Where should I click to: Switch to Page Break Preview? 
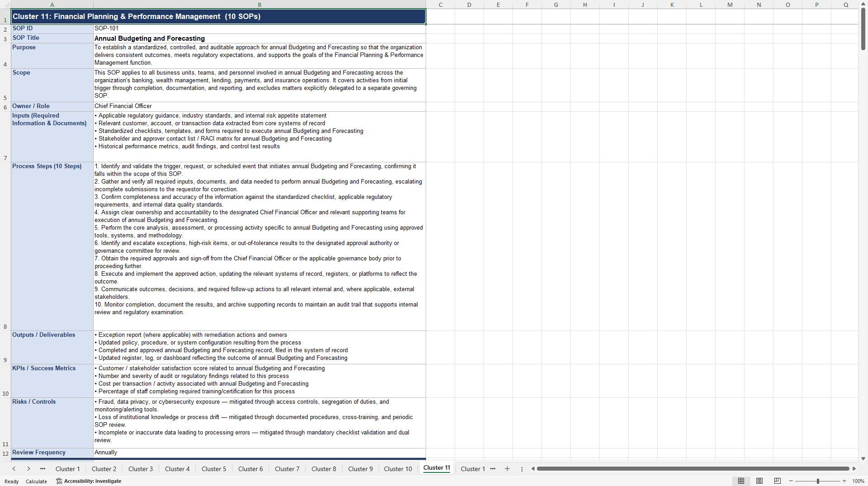point(778,481)
